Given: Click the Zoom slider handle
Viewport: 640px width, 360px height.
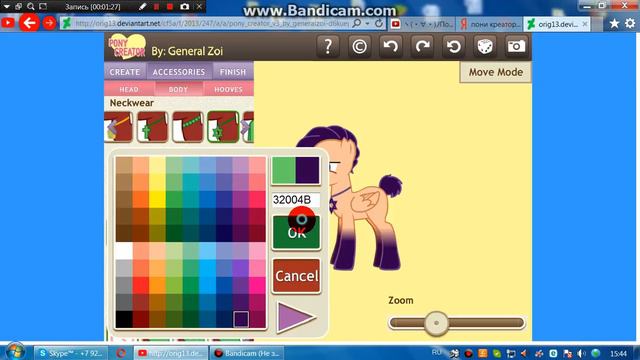Looking at the screenshot, I should tap(436, 323).
